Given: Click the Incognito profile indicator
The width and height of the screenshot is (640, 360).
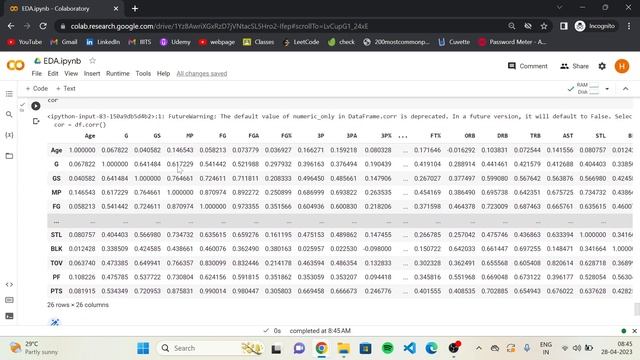Looking at the screenshot, I should coord(595,26).
